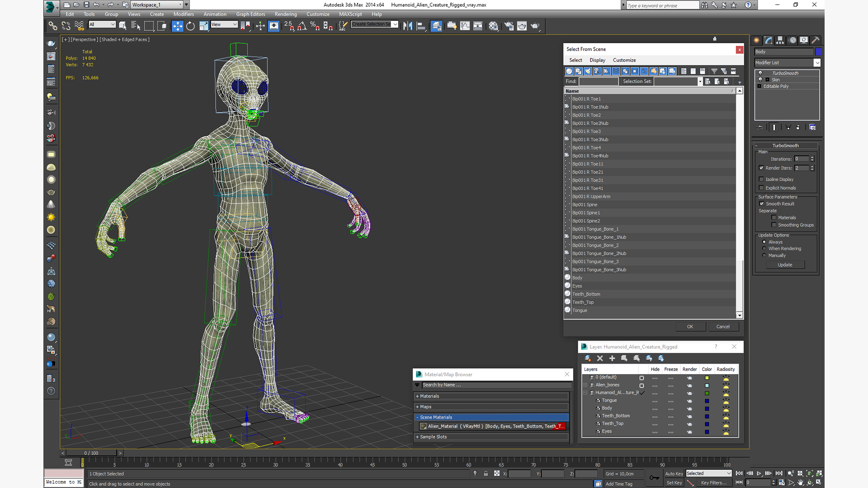The height and width of the screenshot is (488, 868).
Task: Open the MAXScript menu
Action: 350,14
